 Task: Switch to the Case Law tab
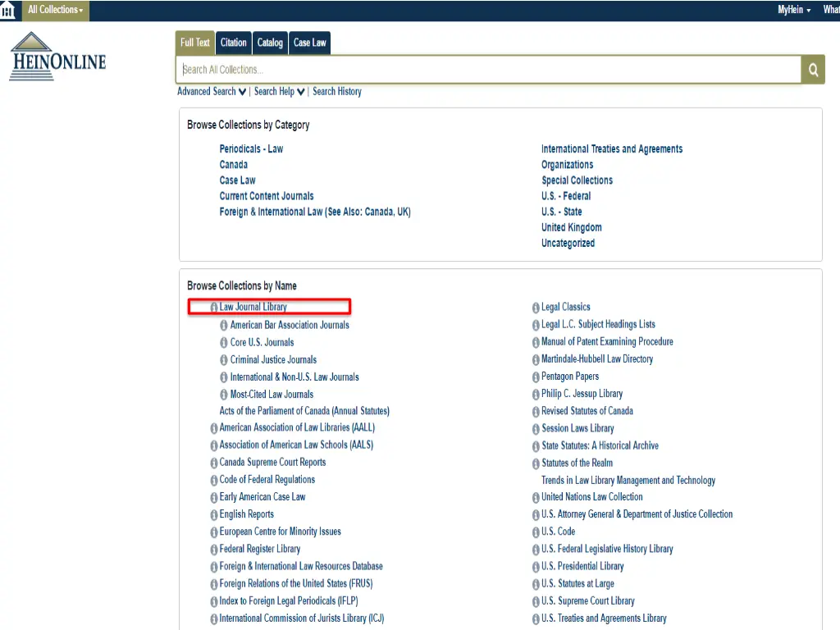tap(309, 43)
